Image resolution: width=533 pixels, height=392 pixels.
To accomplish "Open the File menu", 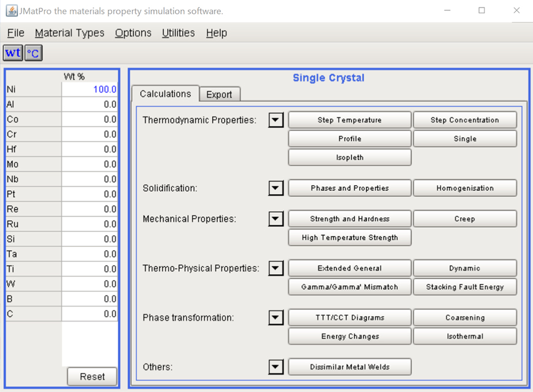I will (16, 33).
